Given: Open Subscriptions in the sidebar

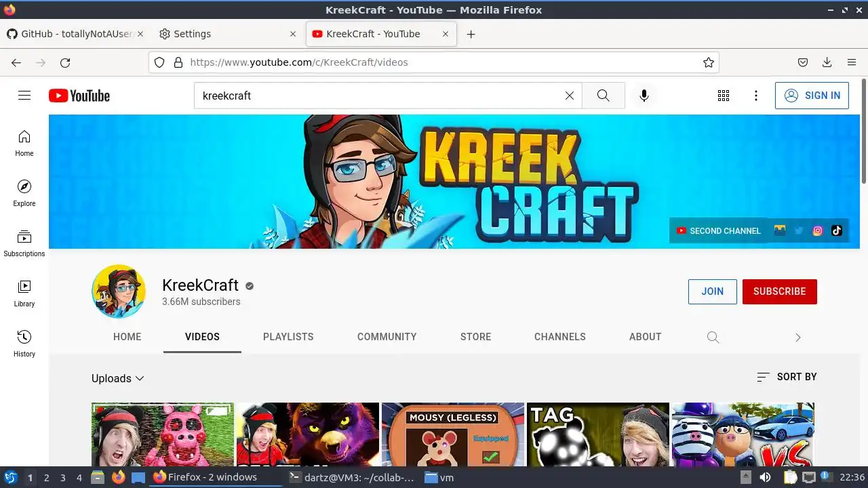Looking at the screenshot, I should pos(24,243).
